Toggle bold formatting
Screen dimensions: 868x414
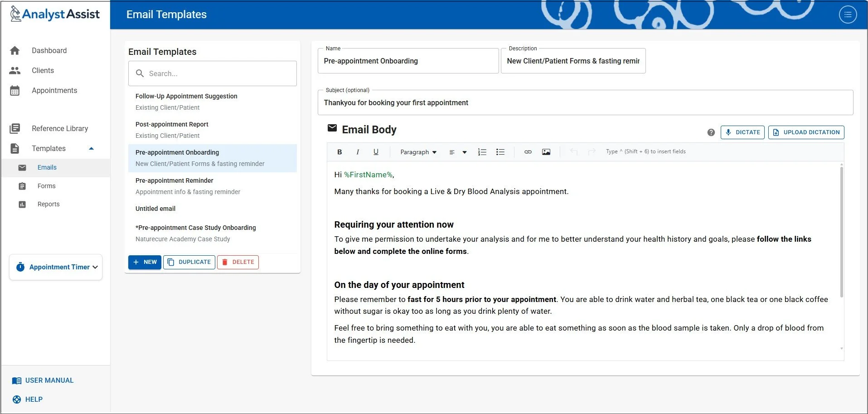339,152
